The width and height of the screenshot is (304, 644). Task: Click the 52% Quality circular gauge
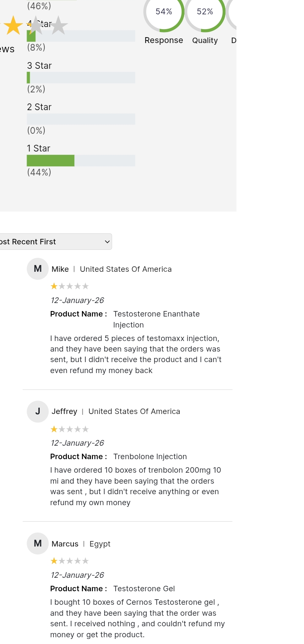pyautogui.click(x=205, y=12)
